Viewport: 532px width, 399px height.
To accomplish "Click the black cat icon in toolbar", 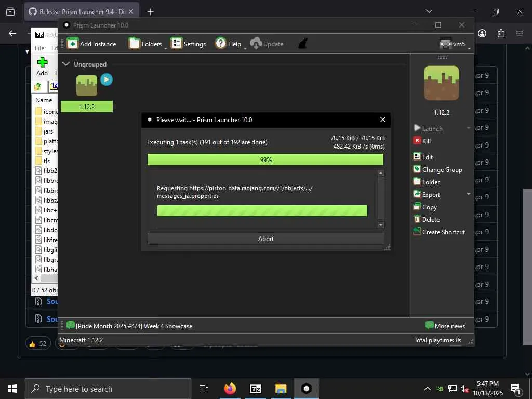I will click(303, 44).
